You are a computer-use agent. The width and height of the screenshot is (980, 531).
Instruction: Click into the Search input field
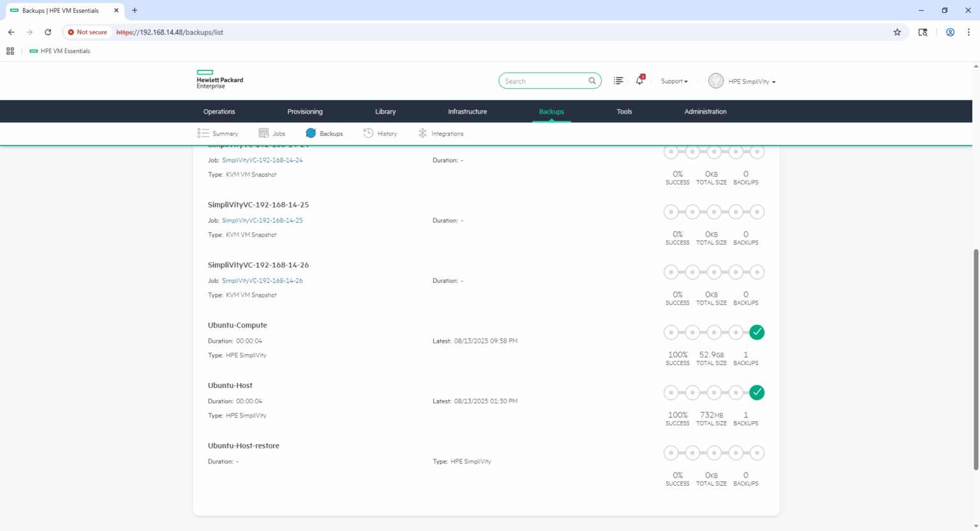[x=542, y=81]
